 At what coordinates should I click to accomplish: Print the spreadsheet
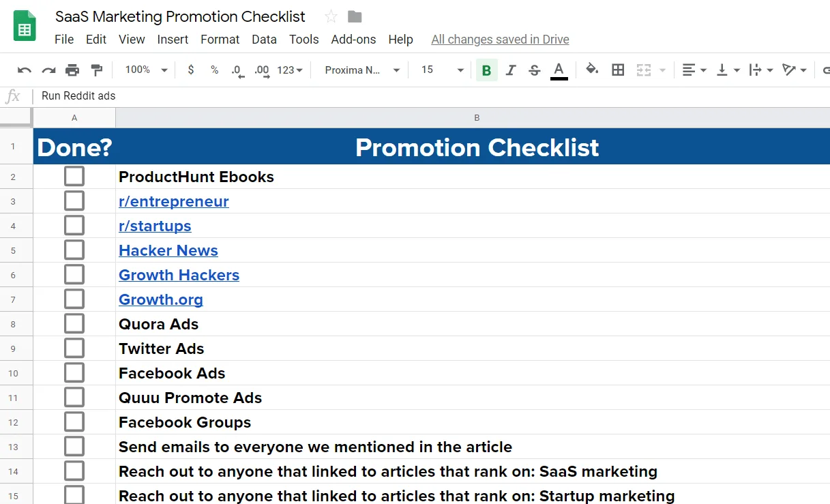tap(72, 70)
